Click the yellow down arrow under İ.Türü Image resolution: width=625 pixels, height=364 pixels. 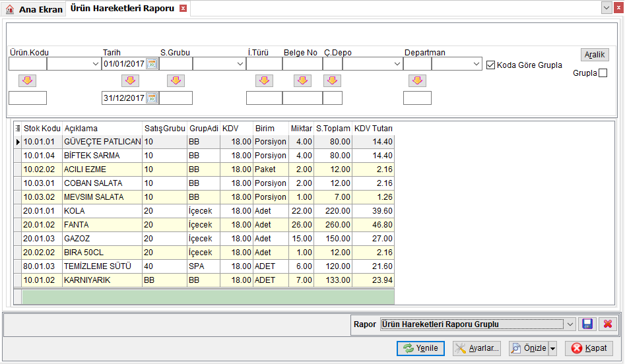point(264,81)
